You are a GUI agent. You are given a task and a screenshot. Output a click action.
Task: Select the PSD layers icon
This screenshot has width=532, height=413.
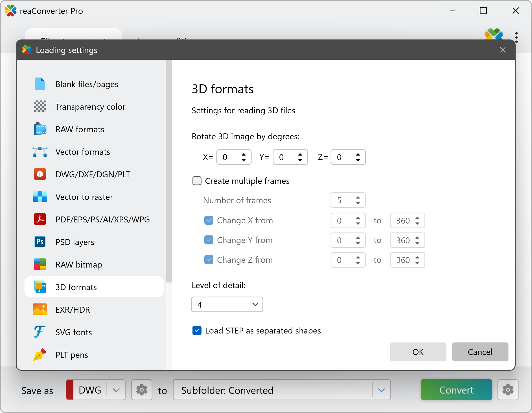pyautogui.click(x=40, y=242)
